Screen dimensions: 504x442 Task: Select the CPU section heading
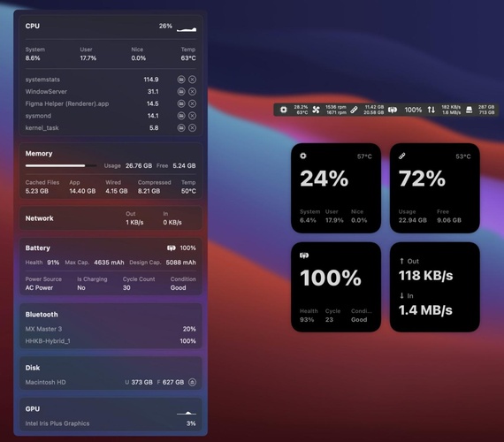tap(33, 26)
